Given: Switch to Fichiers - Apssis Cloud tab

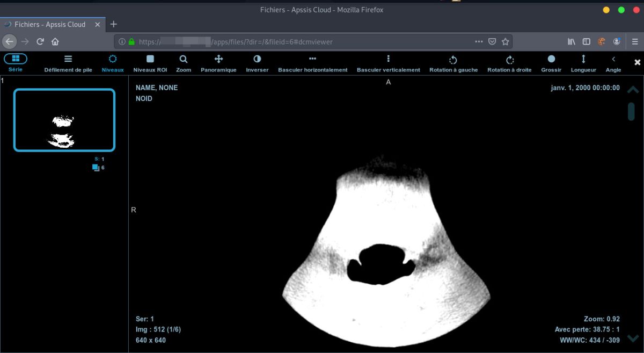Looking at the screenshot, I should click(50, 24).
